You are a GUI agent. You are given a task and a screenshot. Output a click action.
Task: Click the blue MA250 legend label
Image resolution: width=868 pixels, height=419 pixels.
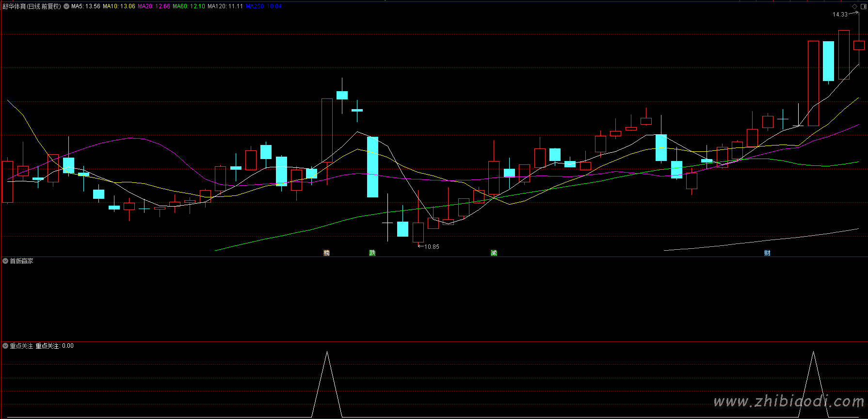[x=263, y=6]
